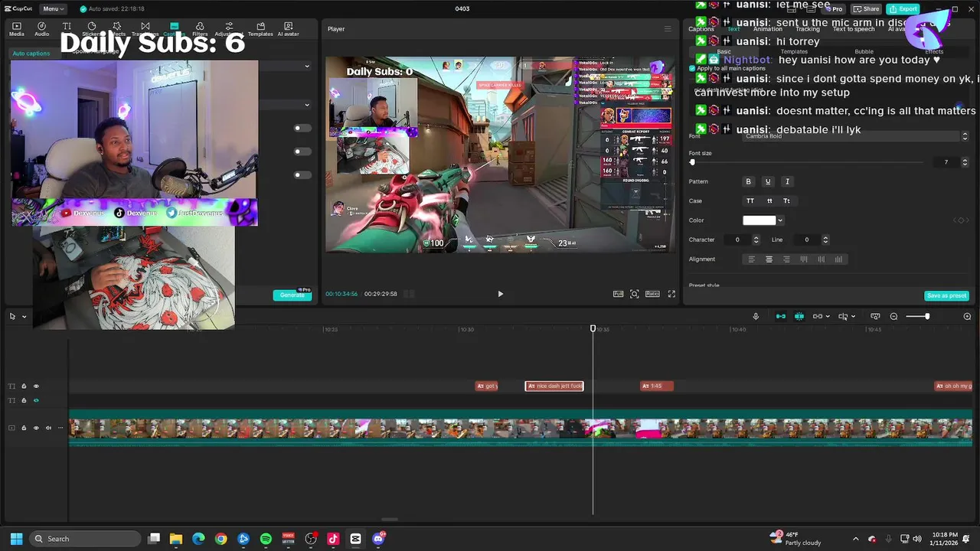Click the Generate captions button

click(x=292, y=295)
